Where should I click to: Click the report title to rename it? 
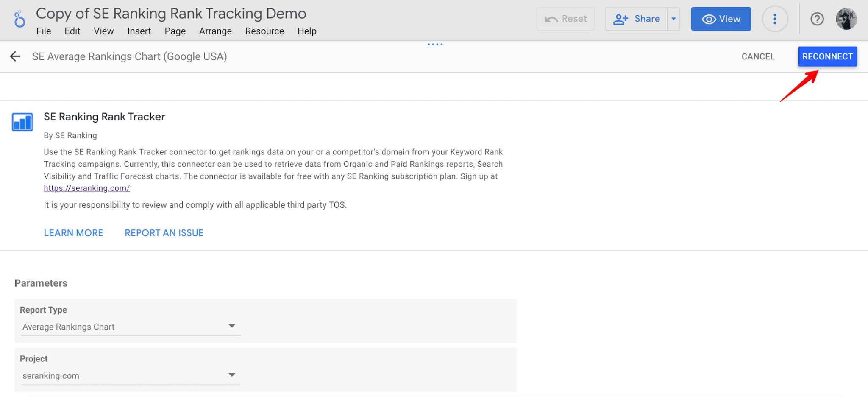[x=171, y=13]
